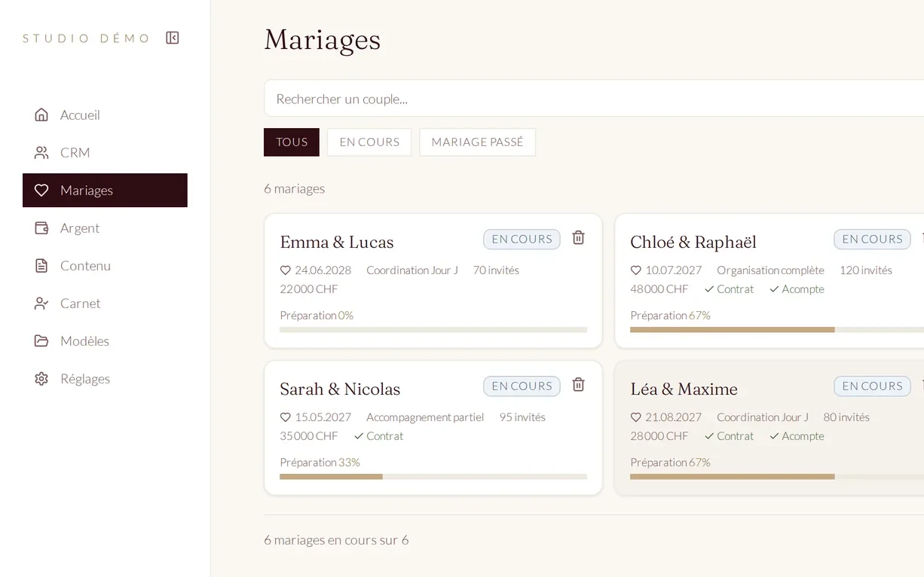Viewport: 924px width, 577px height.
Task: Go to the Contenu section
Action: 105,265
